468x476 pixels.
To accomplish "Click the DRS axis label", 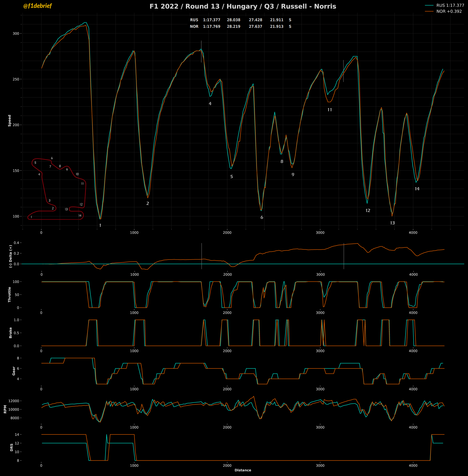I will pos(11,447).
